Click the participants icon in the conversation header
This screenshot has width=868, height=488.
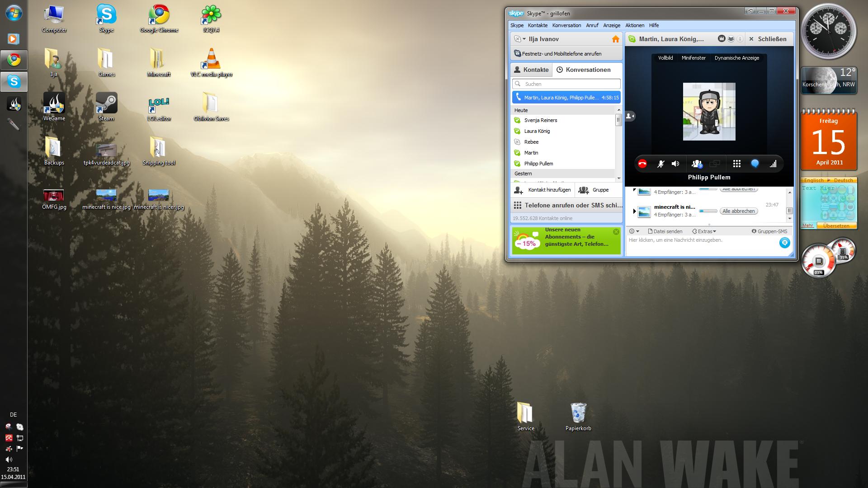[x=731, y=39]
